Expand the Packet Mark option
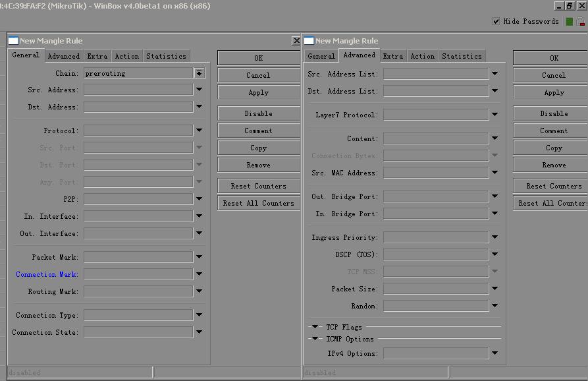This screenshot has width=588, height=381. click(x=199, y=257)
